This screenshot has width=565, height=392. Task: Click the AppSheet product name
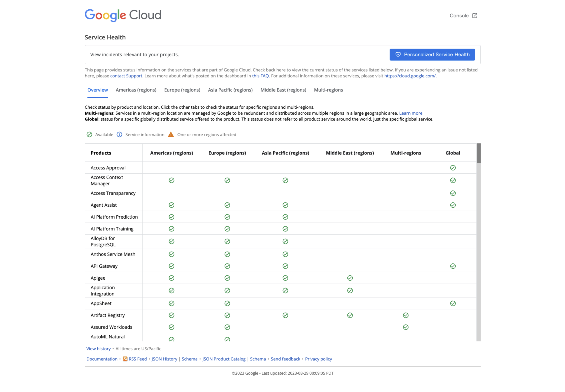[101, 303]
